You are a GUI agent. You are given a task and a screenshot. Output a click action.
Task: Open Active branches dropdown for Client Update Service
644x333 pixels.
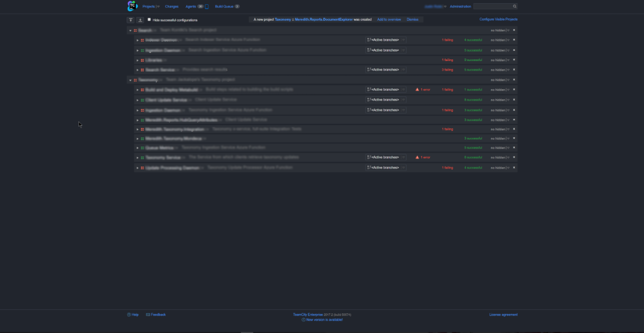[386, 100]
